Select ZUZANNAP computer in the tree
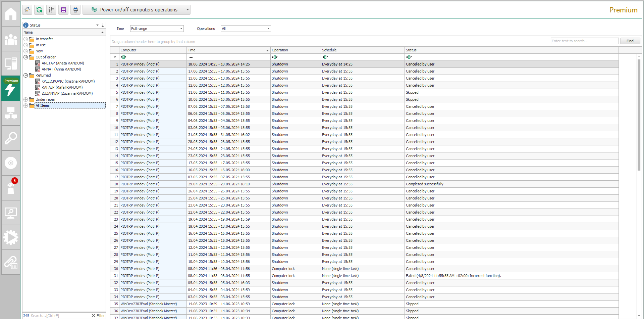This screenshot has width=644, height=319. (67, 93)
